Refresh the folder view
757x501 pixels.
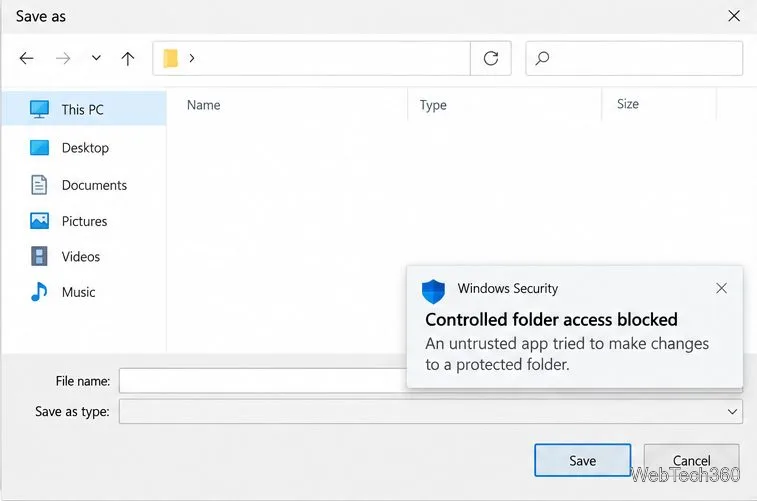coord(491,58)
